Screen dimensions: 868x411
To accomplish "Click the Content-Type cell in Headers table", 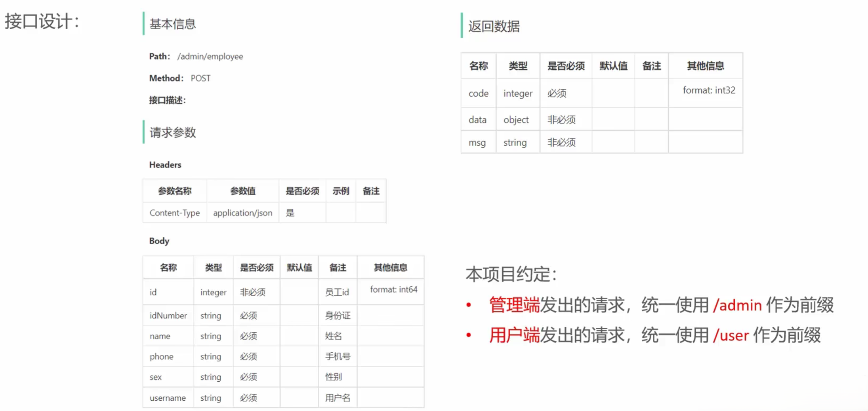I will point(174,213).
